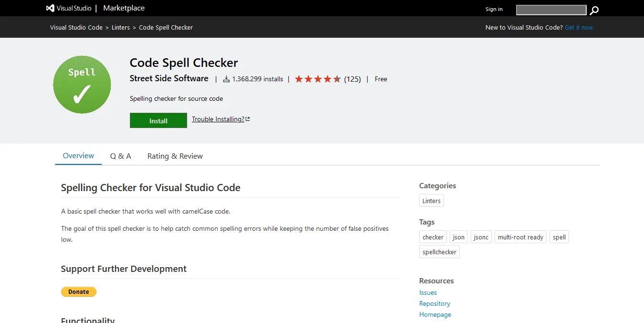
Task: Select the Linters category tag
Action: (432, 201)
